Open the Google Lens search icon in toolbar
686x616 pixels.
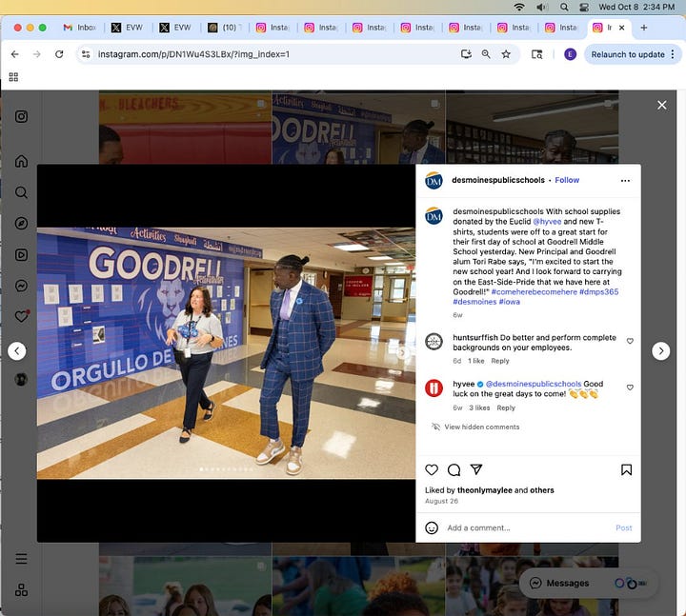pos(536,54)
